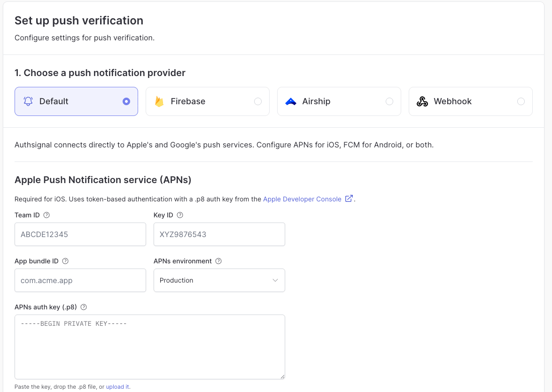This screenshot has width=552, height=392.
Task: Click the 'Firebase' provider label
Action: [x=188, y=101]
